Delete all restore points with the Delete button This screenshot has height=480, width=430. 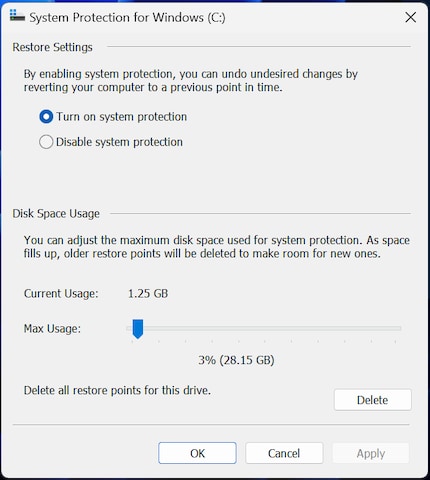click(373, 400)
